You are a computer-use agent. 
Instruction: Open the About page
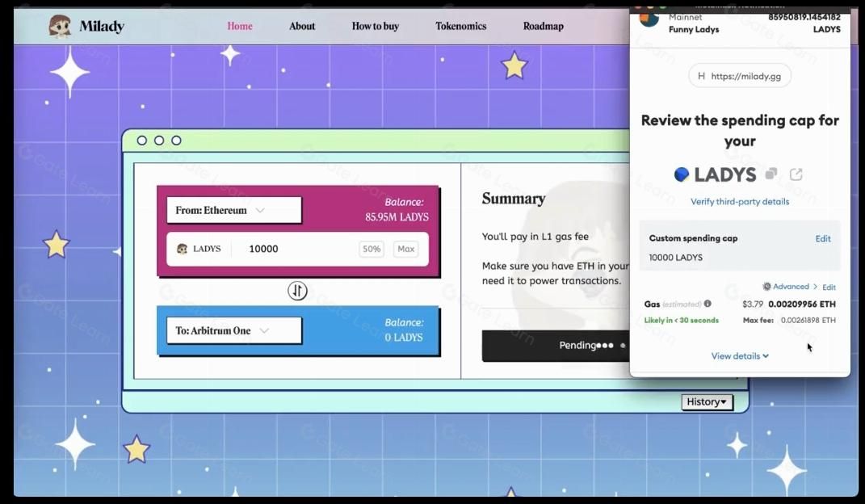(x=302, y=26)
